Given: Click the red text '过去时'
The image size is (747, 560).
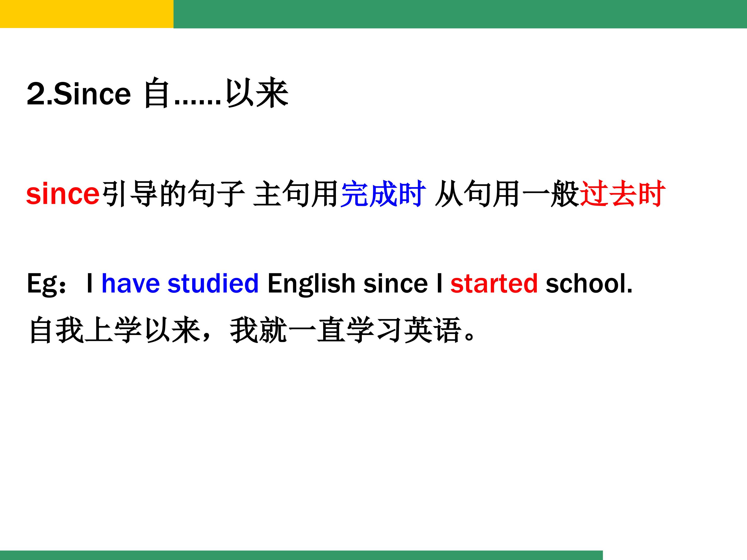Looking at the screenshot, I should pos(622,194).
